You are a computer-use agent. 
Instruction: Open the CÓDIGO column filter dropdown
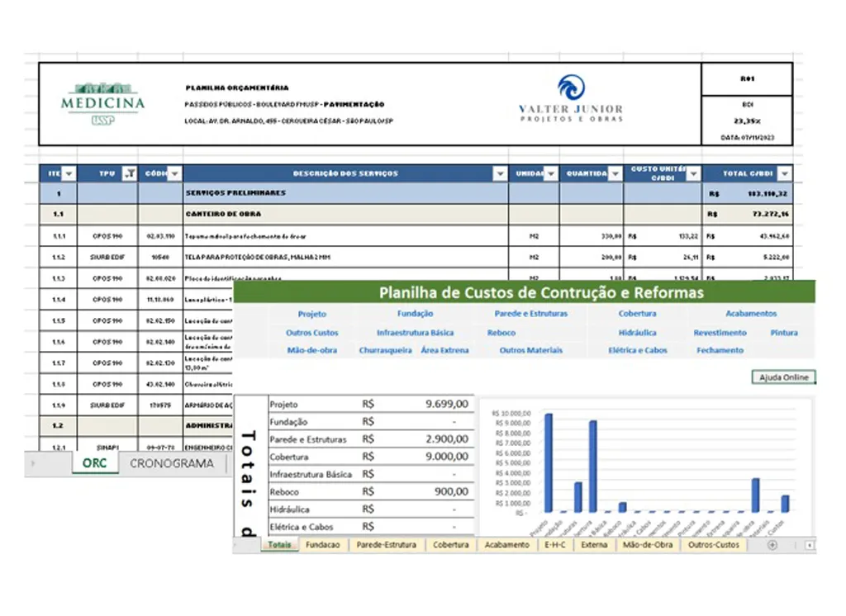coord(174,173)
